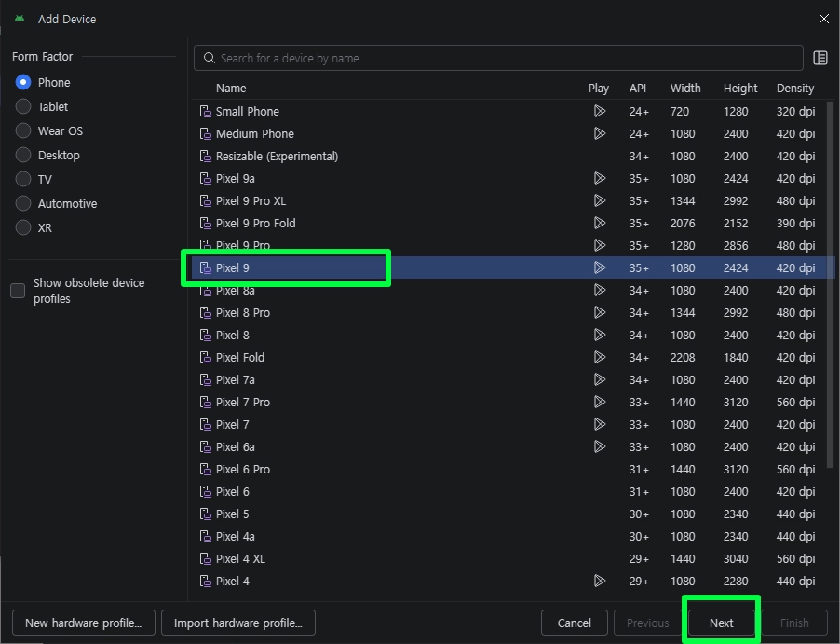The width and height of the screenshot is (840, 644).
Task: Click the device icon next to Pixel 9a
Action: point(206,179)
